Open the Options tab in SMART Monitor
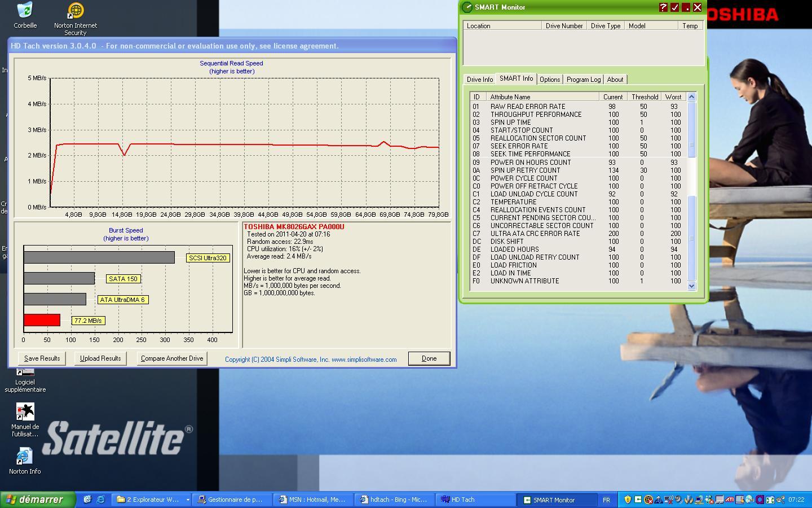 (x=550, y=80)
